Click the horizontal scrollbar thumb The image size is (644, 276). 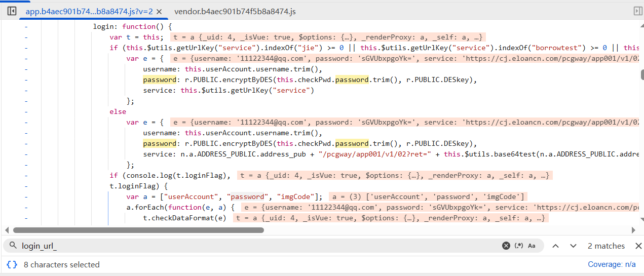pos(138,230)
